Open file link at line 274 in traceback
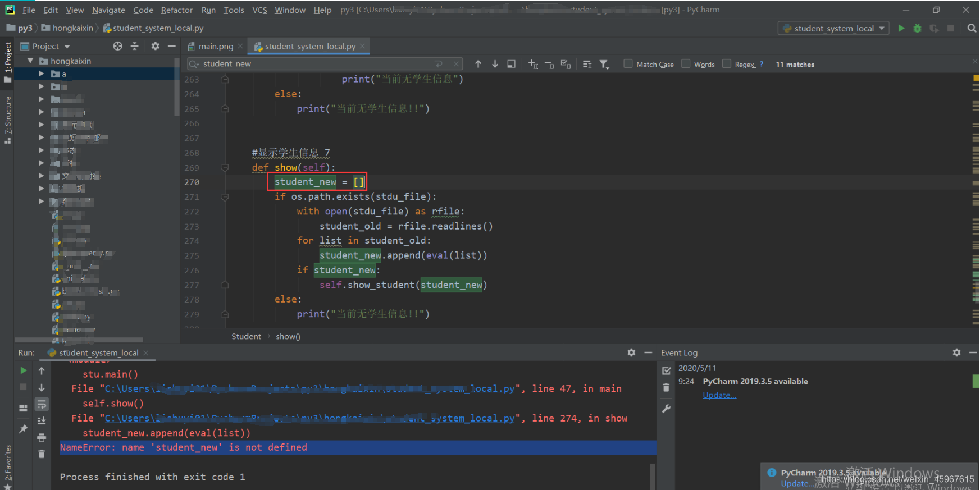 (309, 418)
